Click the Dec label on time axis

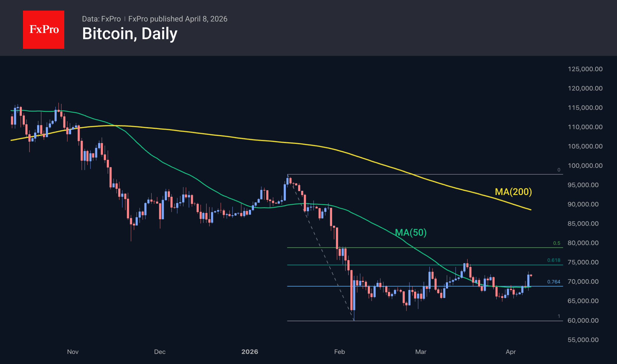coord(160,352)
